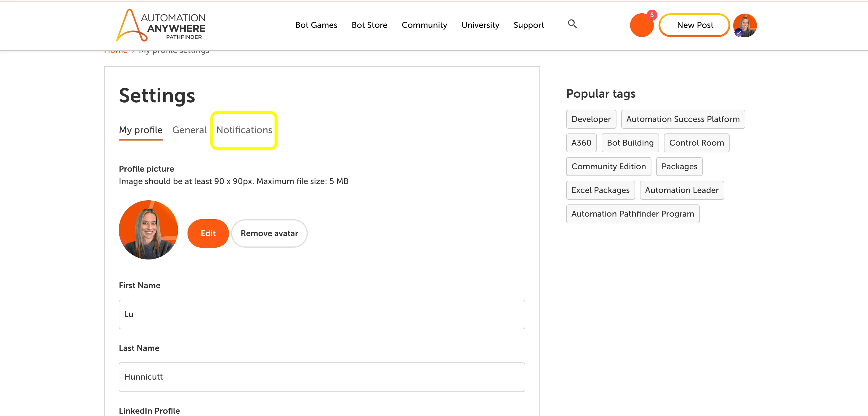The height and width of the screenshot is (416, 868).
Task: Open the Bot Games menu
Action: coord(316,25)
